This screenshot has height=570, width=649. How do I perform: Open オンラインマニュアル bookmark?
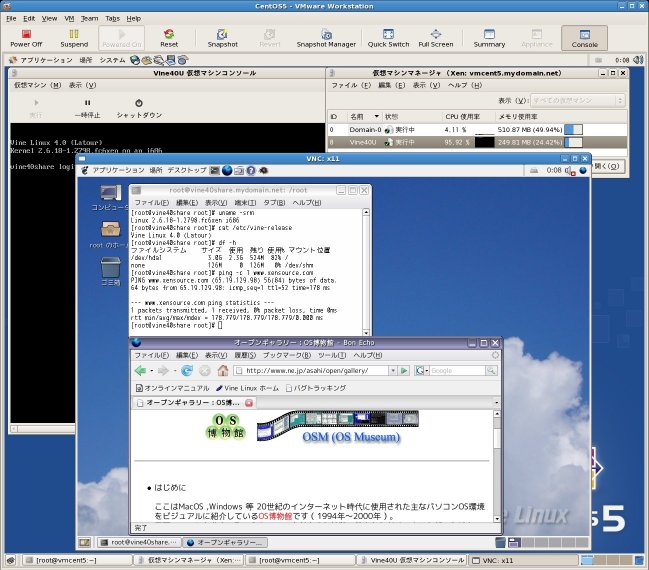tap(173, 388)
